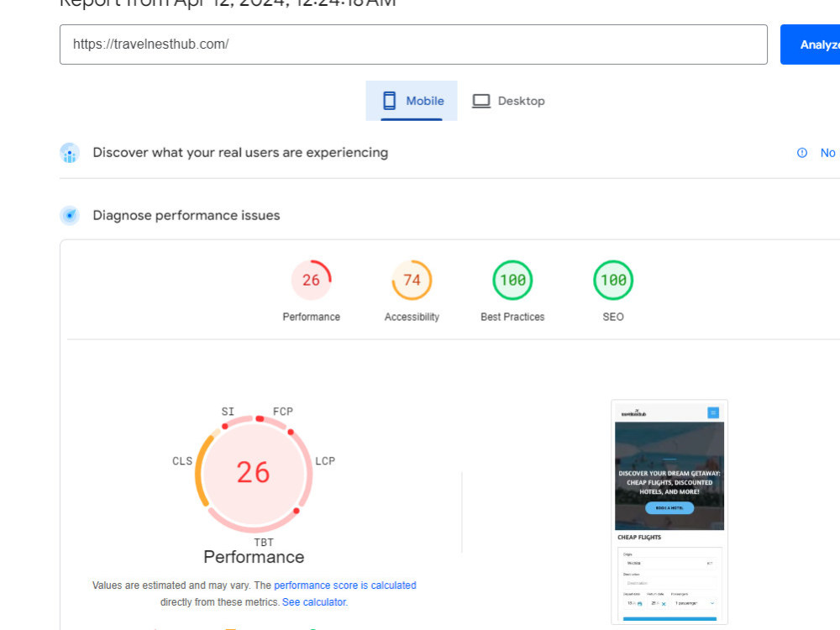The height and width of the screenshot is (630, 840).
Task: Click the FCP metric label on gauge
Action: coord(283,412)
